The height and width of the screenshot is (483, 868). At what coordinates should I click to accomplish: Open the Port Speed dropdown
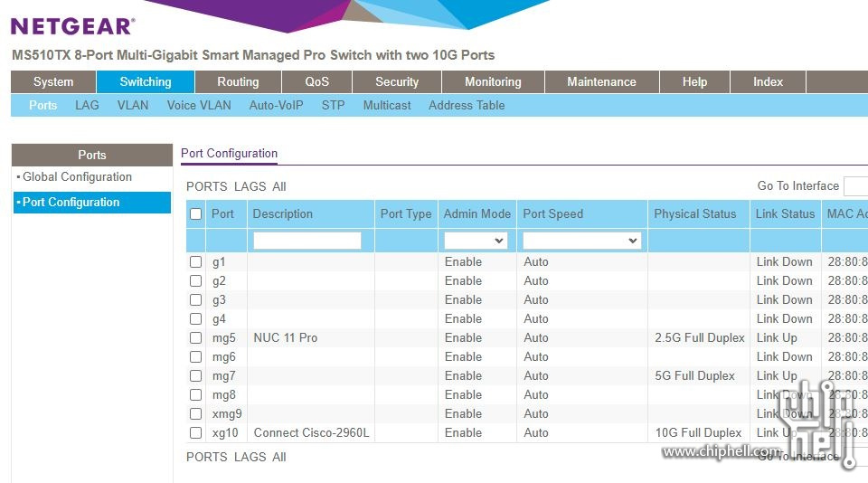coord(581,241)
